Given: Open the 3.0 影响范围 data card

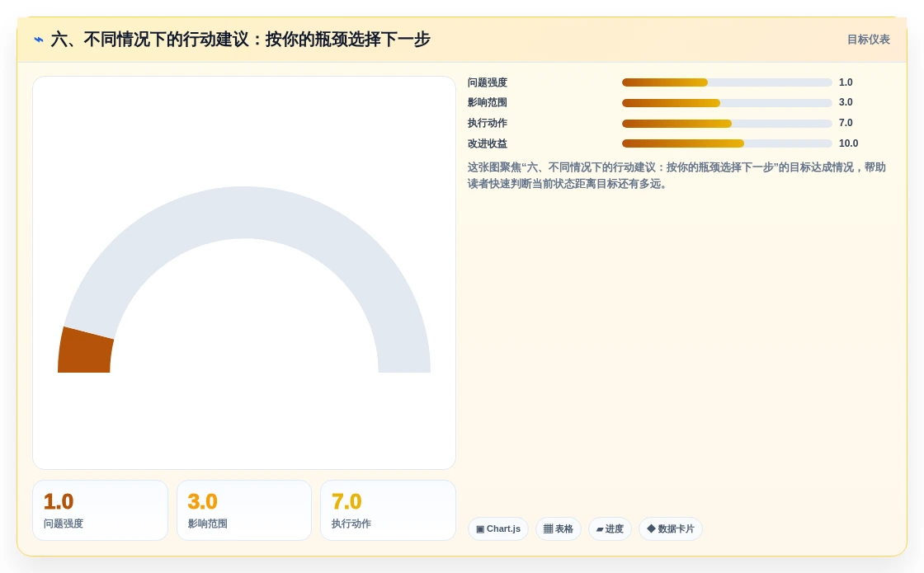Looking at the screenshot, I should coord(244,510).
